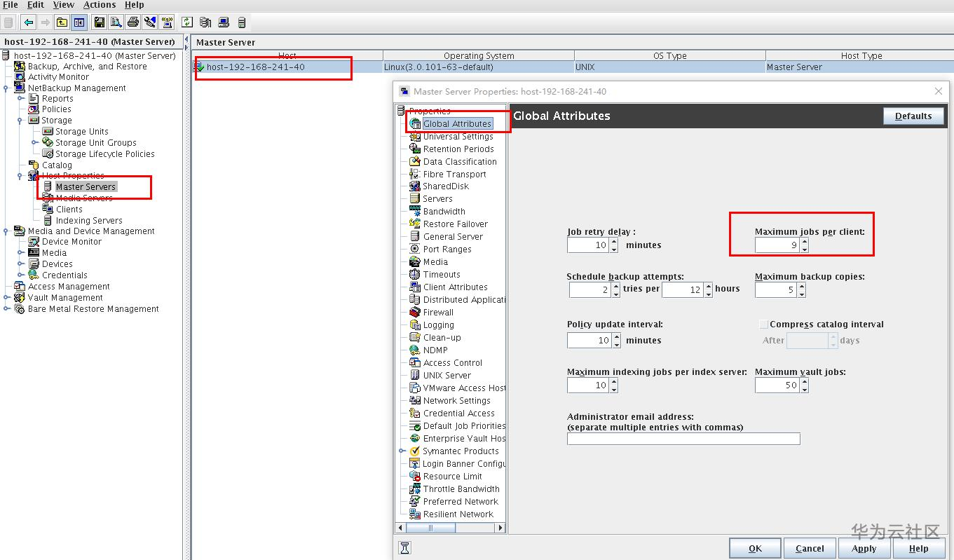954x560 pixels.
Task: Expand the Symantec Products node
Action: [x=402, y=451]
